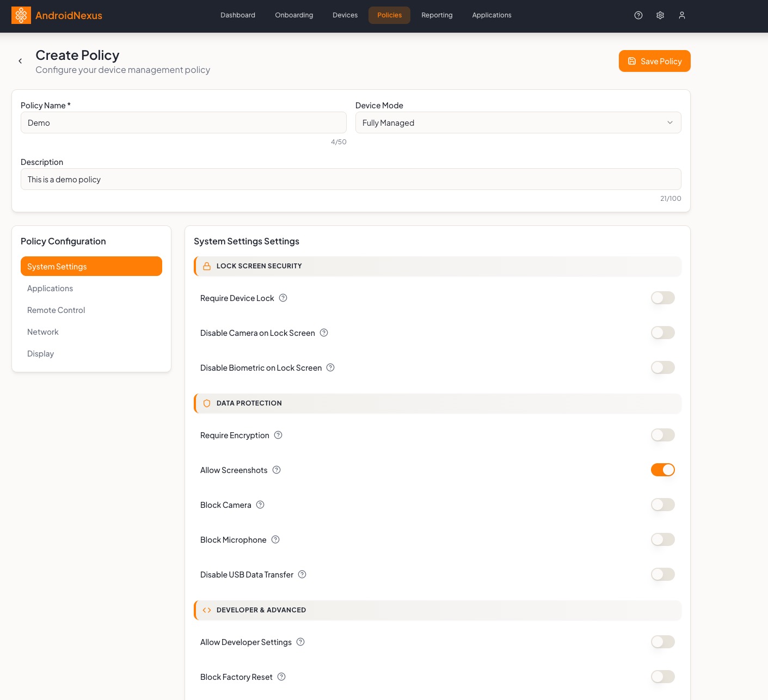Open the Devices nav tab
The height and width of the screenshot is (700, 768).
345,15
